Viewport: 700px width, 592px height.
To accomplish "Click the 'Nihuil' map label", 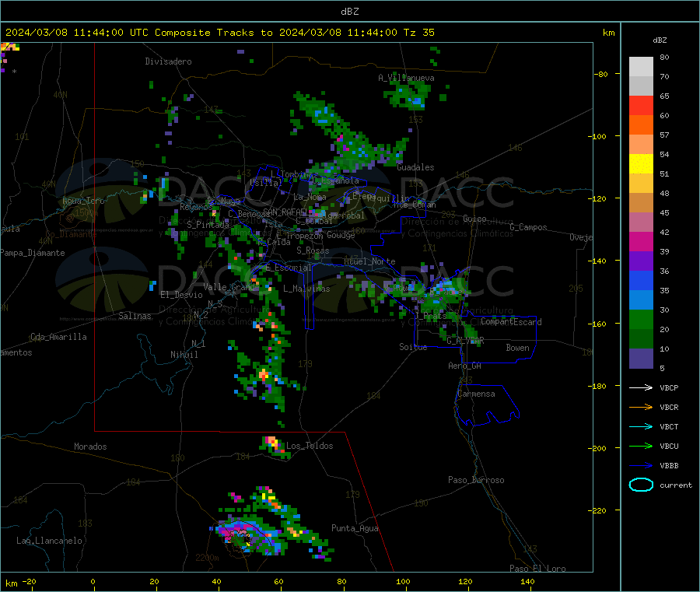I will (x=184, y=355).
